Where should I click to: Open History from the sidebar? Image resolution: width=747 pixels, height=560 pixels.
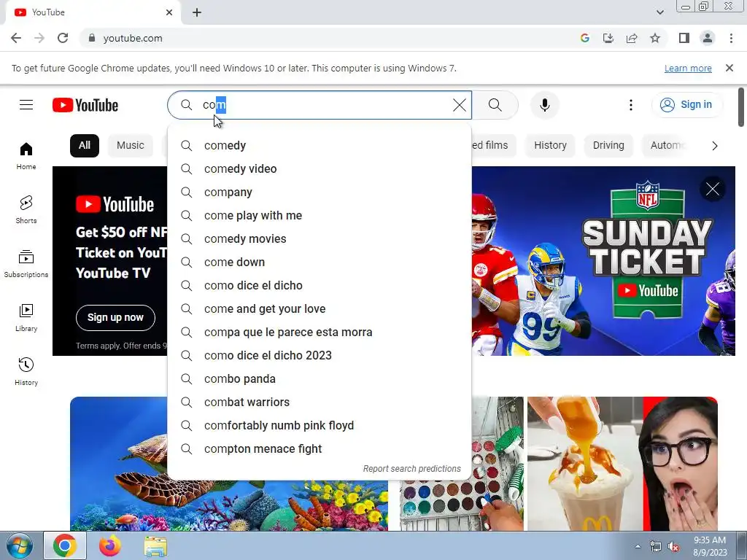26,371
